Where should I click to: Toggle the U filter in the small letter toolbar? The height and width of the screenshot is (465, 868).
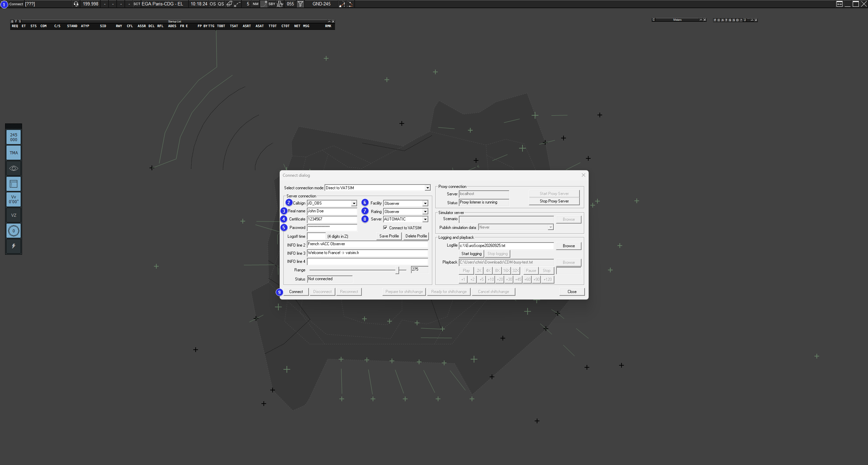tap(745, 20)
